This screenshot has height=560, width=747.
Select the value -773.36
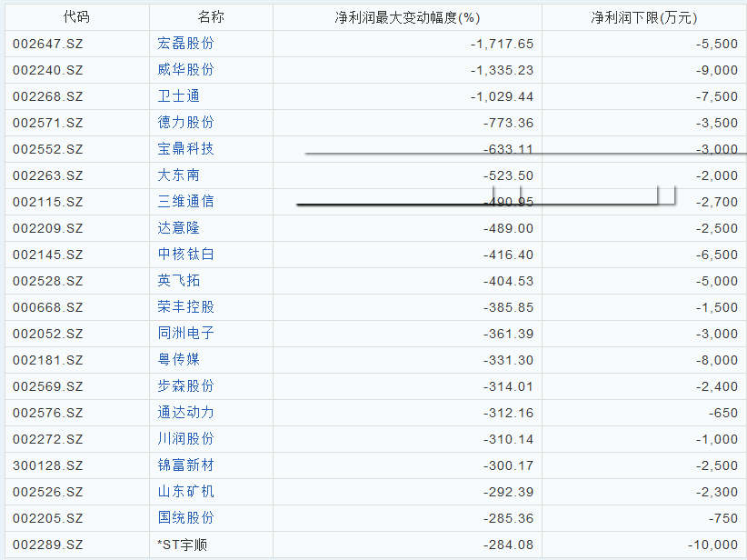(508, 123)
